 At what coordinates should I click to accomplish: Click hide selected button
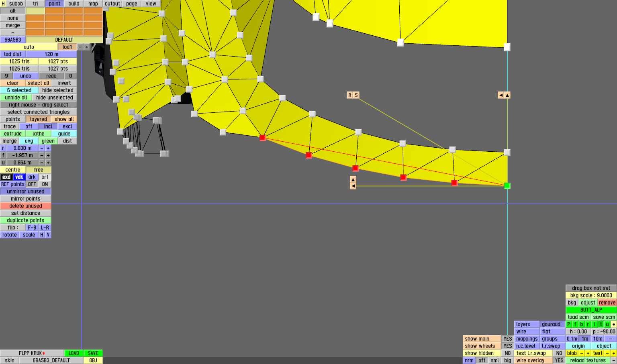58,90
